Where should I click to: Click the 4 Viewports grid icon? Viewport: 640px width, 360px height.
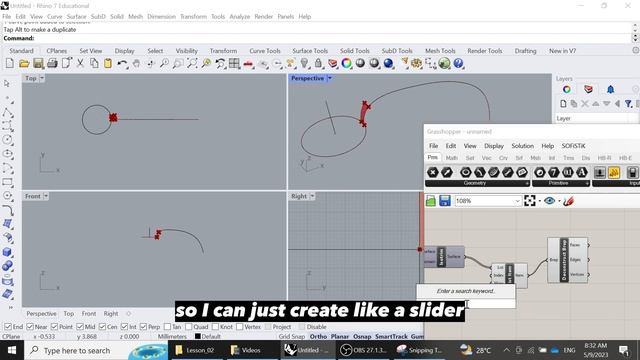[x=234, y=63]
